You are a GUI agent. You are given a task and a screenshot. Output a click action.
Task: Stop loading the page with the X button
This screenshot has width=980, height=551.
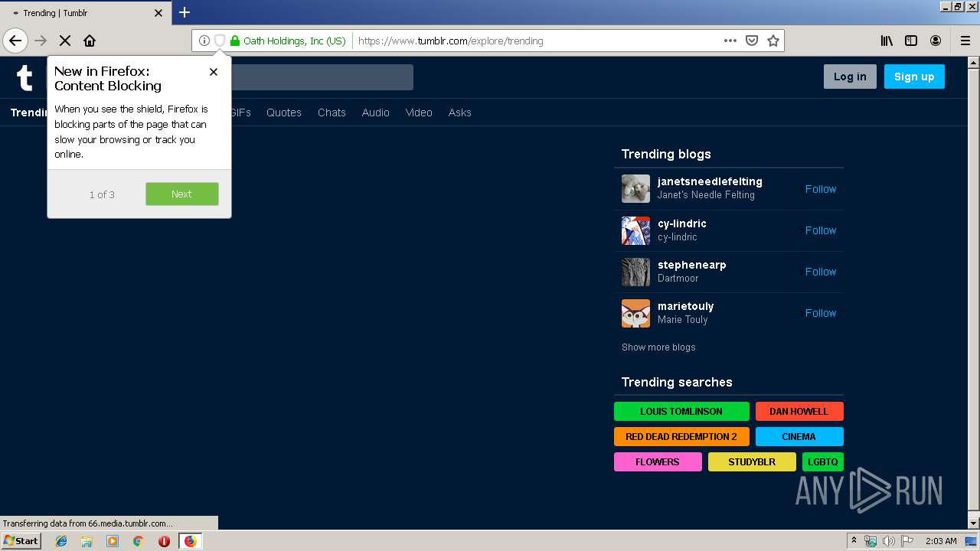coord(65,41)
